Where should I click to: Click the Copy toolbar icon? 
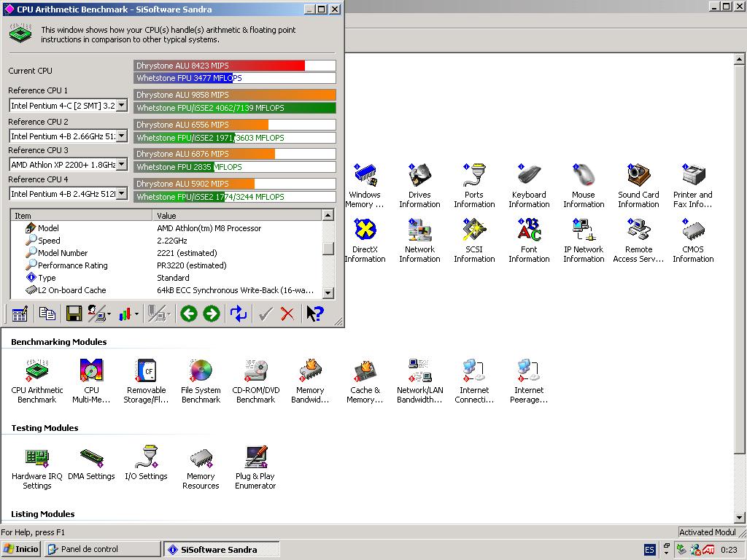click(47, 314)
